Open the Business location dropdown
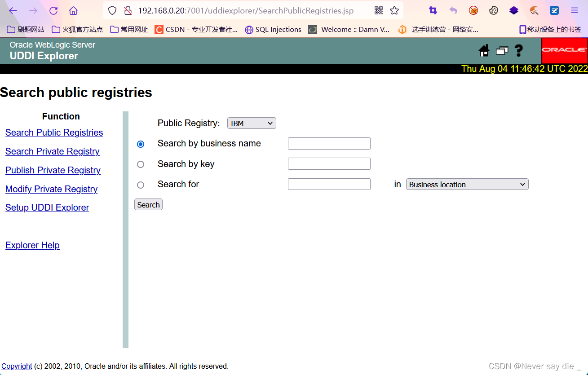 pyautogui.click(x=467, y=184)
